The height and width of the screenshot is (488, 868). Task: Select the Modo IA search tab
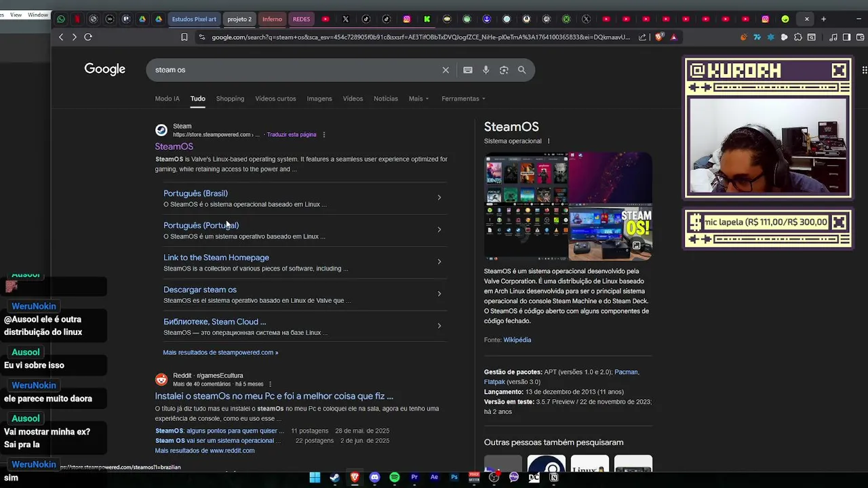tap(167, 99)
